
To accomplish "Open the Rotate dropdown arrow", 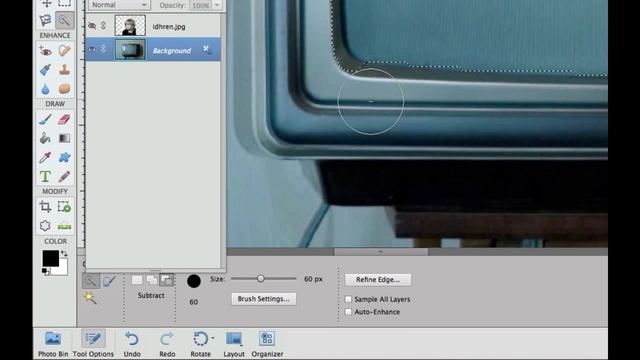I will pyautogui.click(x=213, y=338).
